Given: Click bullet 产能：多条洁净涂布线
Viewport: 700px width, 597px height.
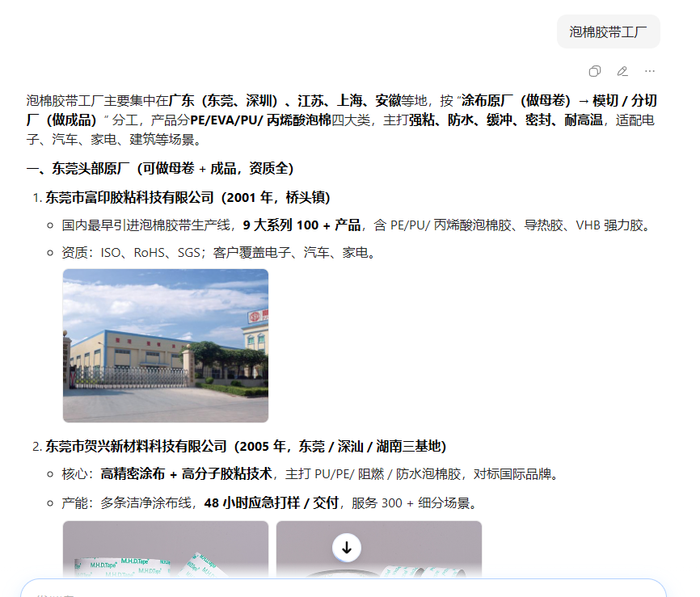Looking at the screenshot, I should point(271,503).
